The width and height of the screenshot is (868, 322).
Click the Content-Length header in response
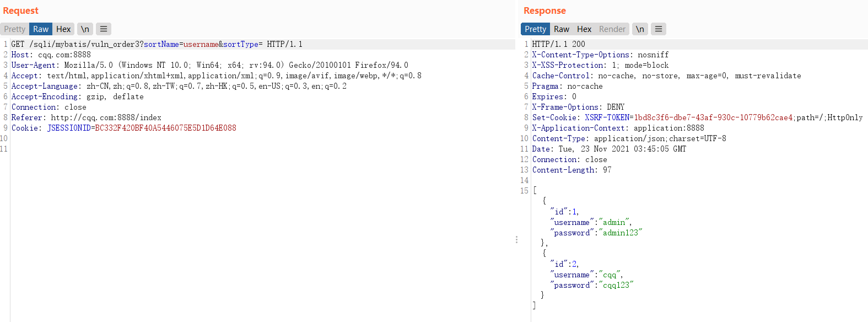point(572,170)
